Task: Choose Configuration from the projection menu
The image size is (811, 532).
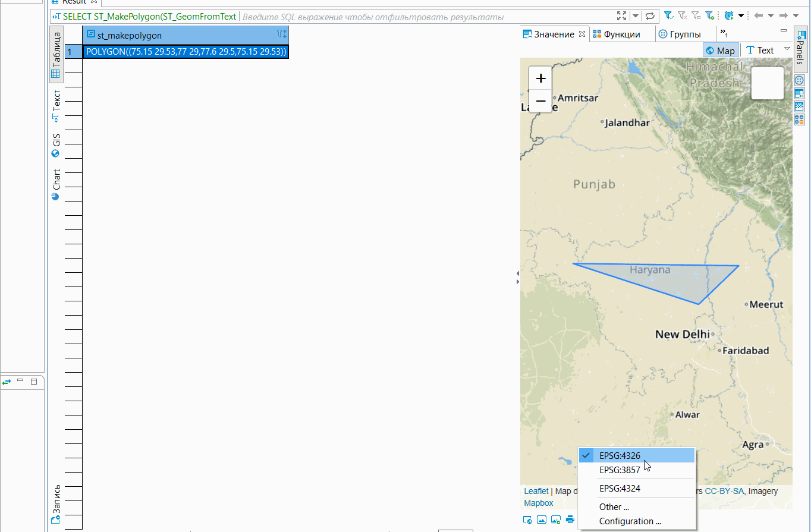Action: pyautogui.click(x=630, y=521)
